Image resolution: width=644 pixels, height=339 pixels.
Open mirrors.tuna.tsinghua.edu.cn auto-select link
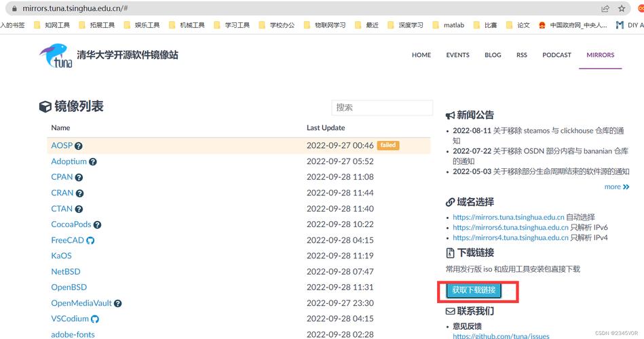[x=508, y=217]
